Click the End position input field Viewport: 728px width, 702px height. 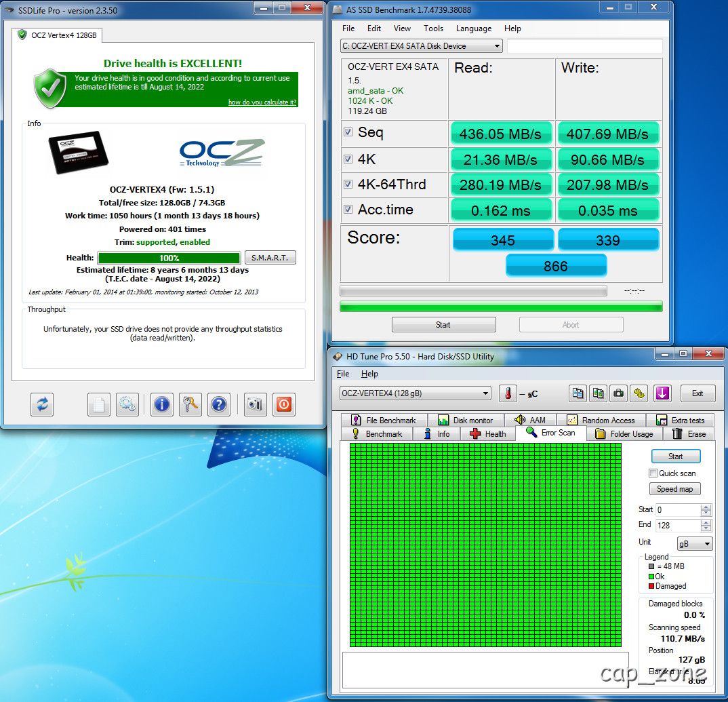tap(677, 526)
